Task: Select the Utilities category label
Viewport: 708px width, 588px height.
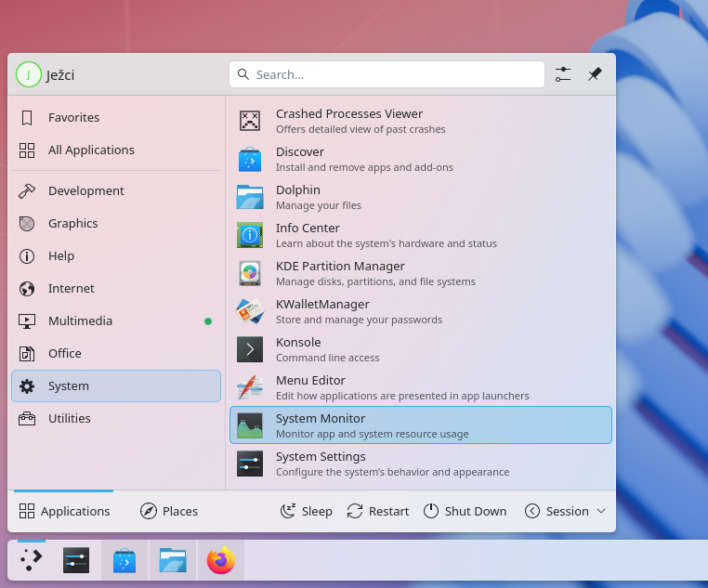Action: coord(70,418)
